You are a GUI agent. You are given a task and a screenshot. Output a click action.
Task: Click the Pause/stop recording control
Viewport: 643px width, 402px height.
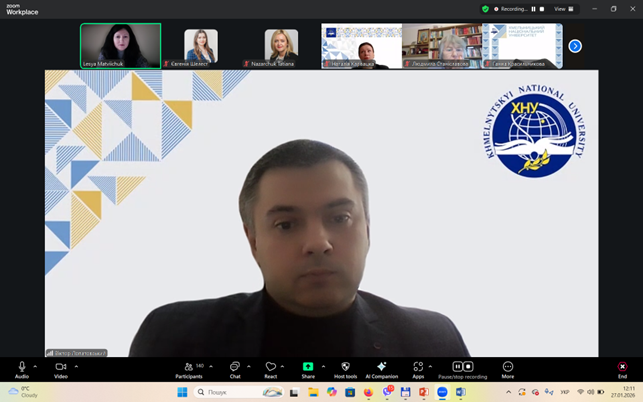point(462,367)
